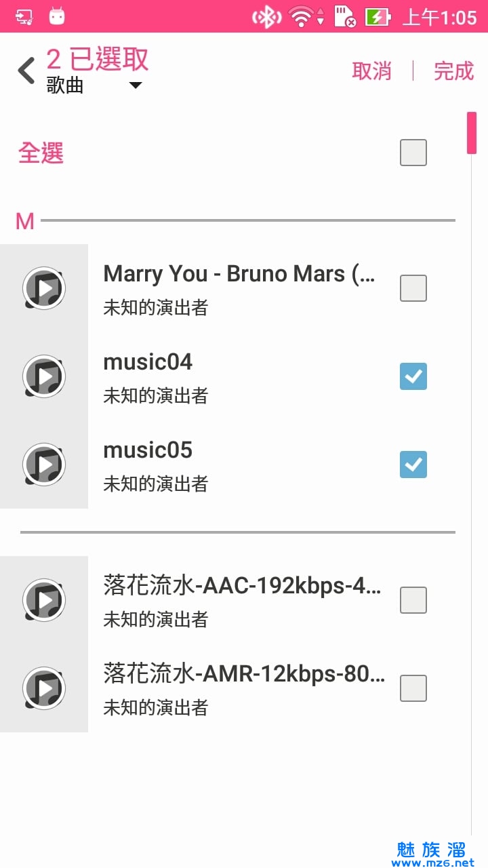Play the Marry You song thumbnail icon

coord(44,288)
